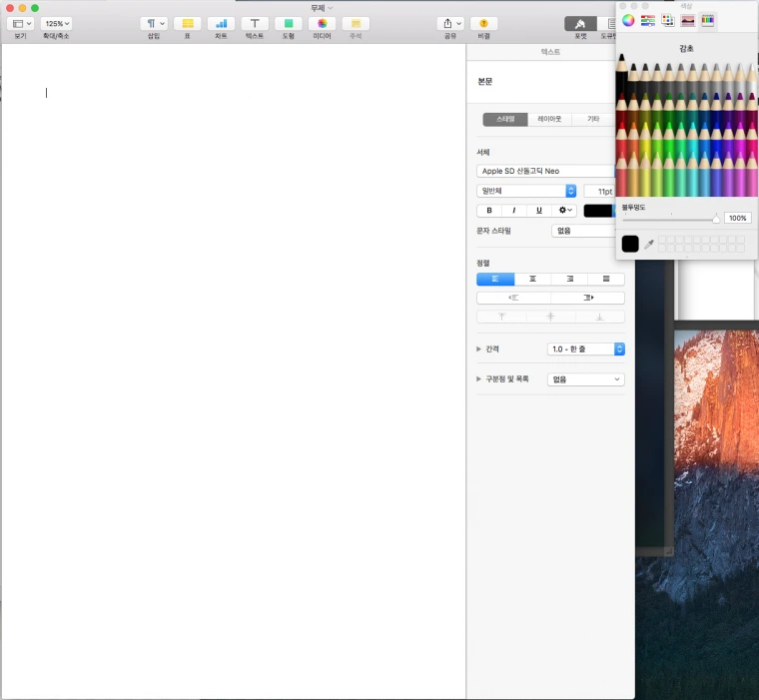Click the 11pt font size field
The height and width of the screenshot is (700, 759).
[599, 191]
